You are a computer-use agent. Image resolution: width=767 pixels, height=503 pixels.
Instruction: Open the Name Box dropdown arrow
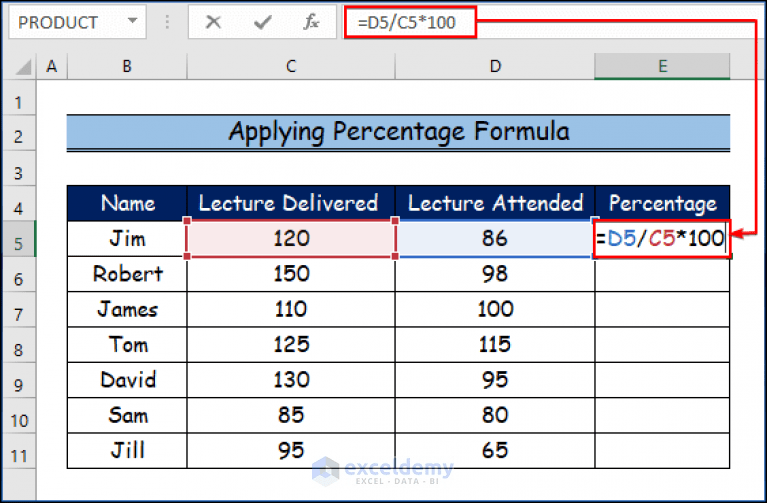click(x=132, y=21)
